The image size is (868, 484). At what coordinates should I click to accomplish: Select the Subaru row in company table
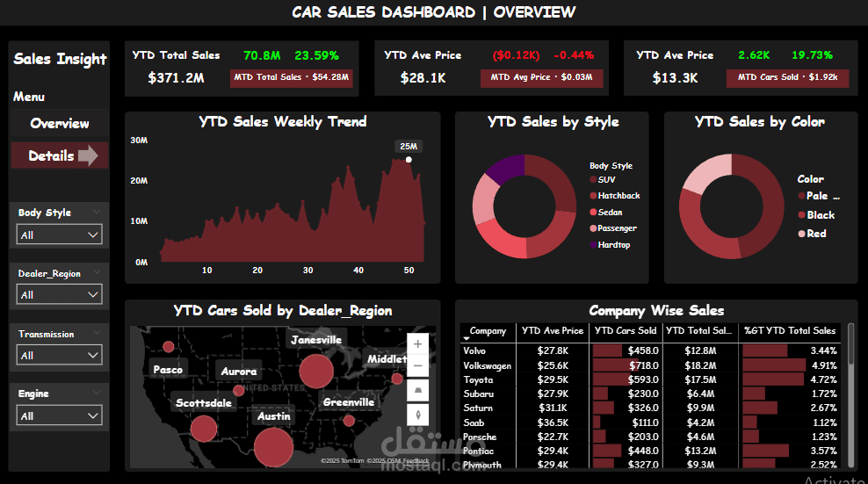[650, 394]
